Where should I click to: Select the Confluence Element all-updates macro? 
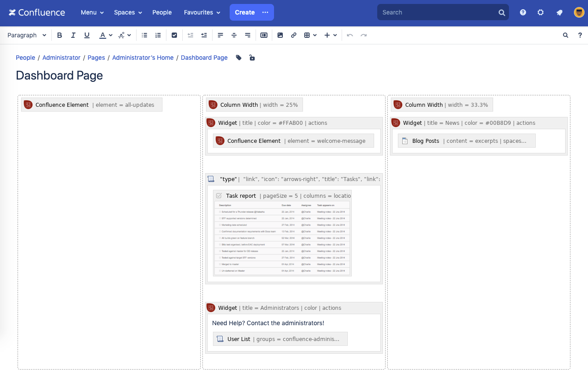[92, 105]
